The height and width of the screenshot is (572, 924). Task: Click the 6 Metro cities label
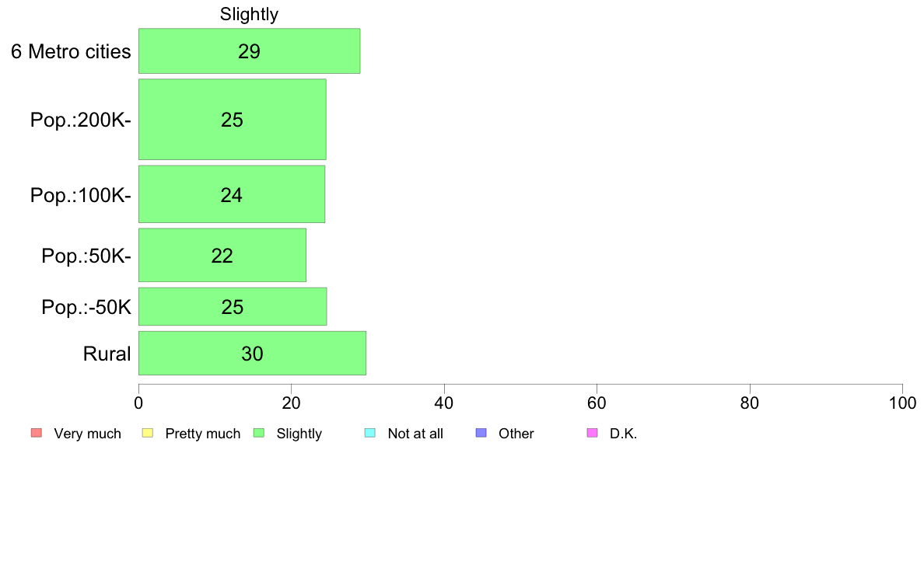pos(71,52)
